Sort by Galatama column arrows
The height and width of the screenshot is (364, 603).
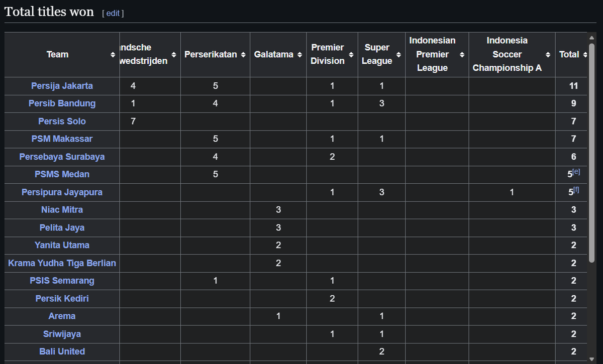click(x=299, y=55)
